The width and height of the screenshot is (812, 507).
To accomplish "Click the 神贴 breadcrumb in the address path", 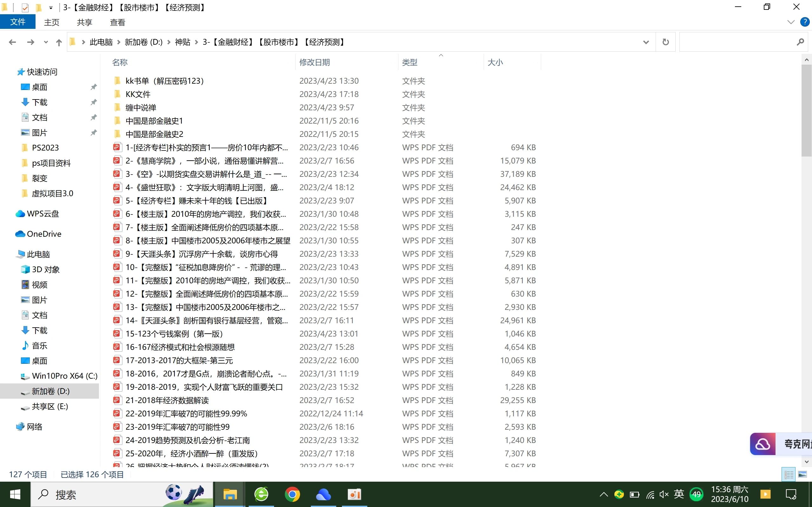I will 182,42.
